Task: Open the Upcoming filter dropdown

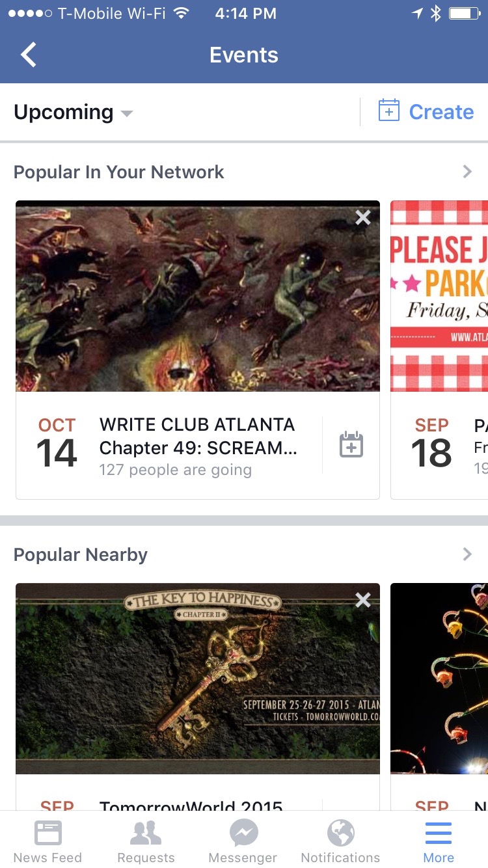Action: [74, 112]
